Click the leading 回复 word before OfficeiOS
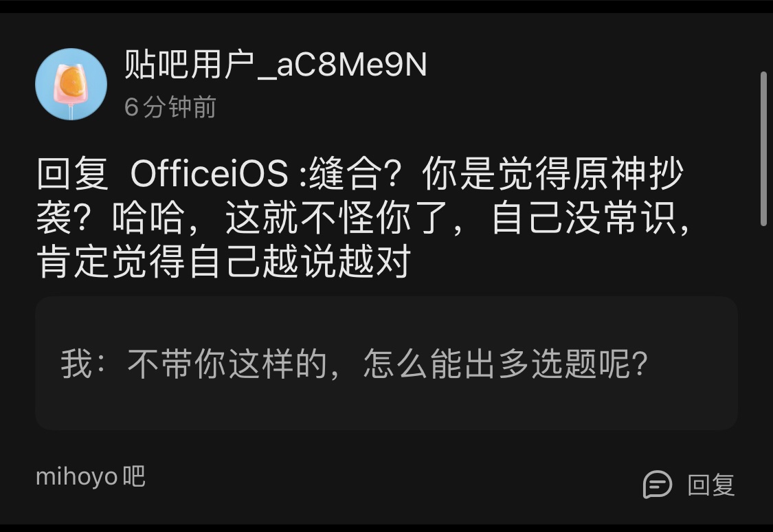773x532 pixels. pos(72,174)
